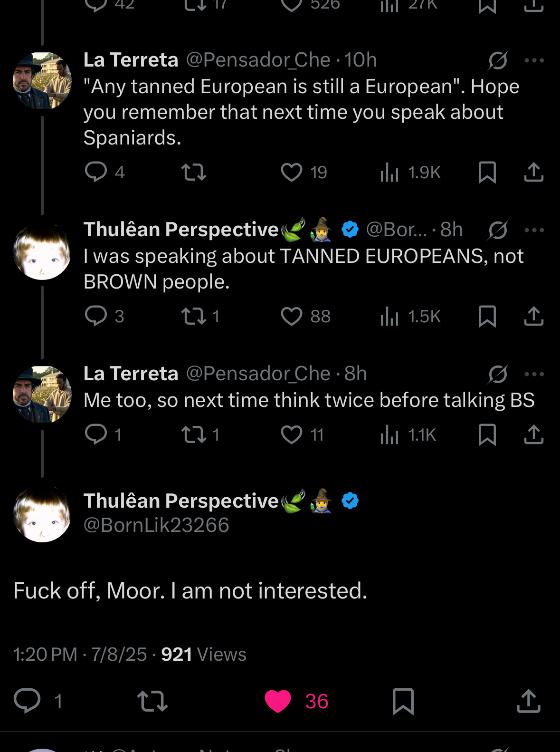Bookmark La Terreta's 10h tweet
The image size is (560, 752).
(487, 172)
